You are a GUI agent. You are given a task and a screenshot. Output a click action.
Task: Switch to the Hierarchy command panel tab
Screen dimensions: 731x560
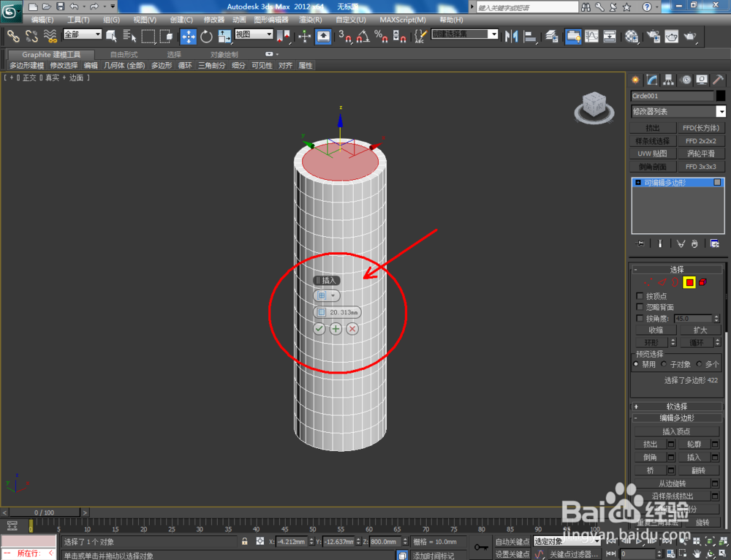[x=669, y=80]
